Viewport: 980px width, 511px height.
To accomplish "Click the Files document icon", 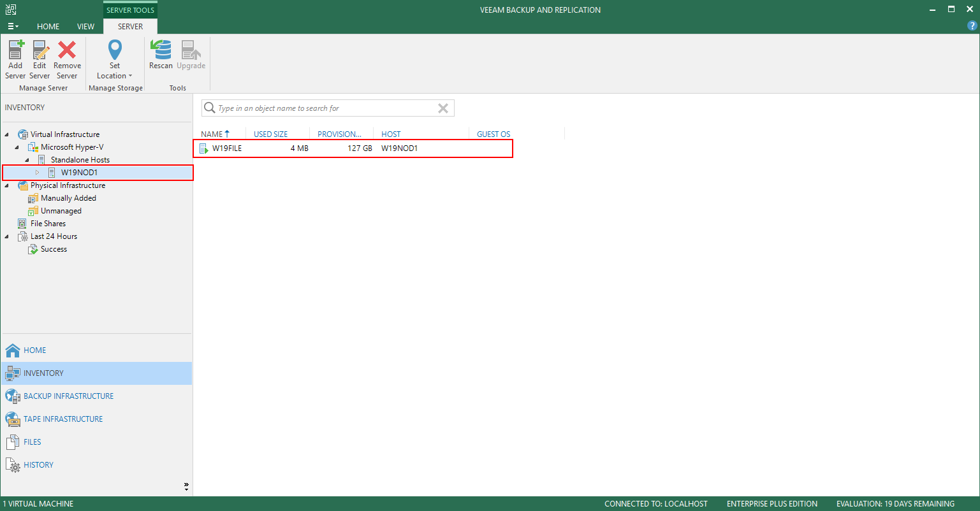I will [x=13, y=442].
